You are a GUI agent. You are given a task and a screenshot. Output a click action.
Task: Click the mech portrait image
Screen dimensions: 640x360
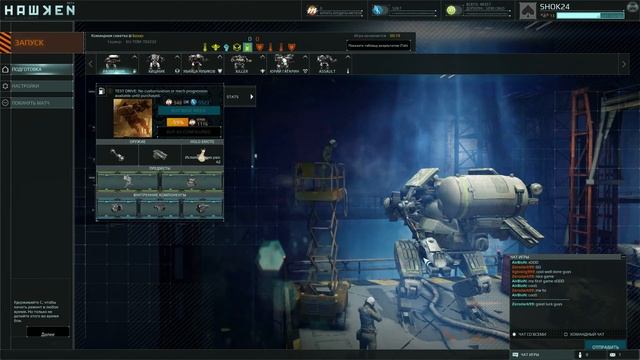click(x=133, y=118)
